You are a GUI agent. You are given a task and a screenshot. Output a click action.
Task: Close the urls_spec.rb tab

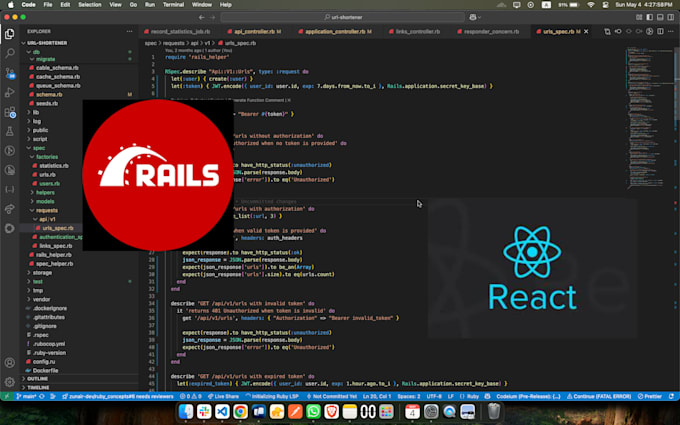pyautogui.click(x=586, y=32)
